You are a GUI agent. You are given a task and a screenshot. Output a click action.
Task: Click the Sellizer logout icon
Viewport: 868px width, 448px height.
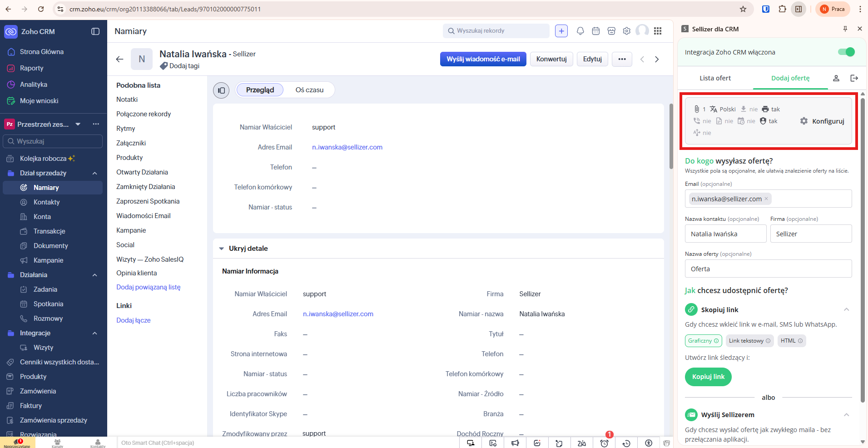tap(854, 78)
